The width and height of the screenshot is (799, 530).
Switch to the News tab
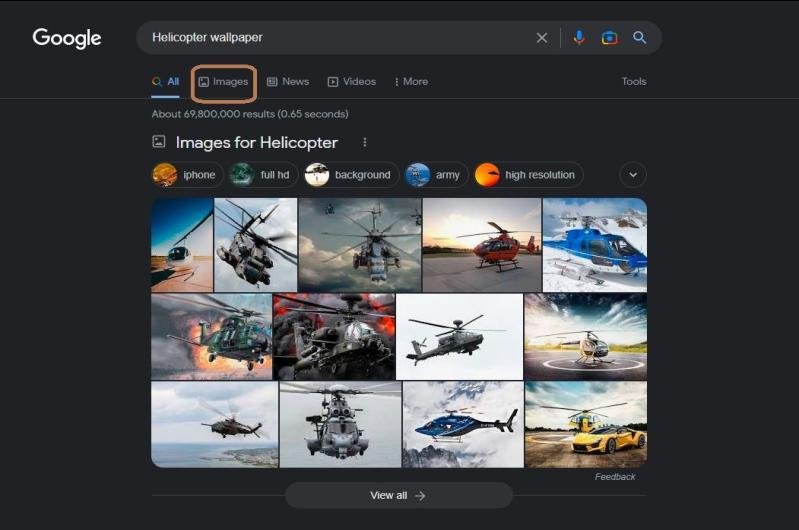[x=288, y=82]
